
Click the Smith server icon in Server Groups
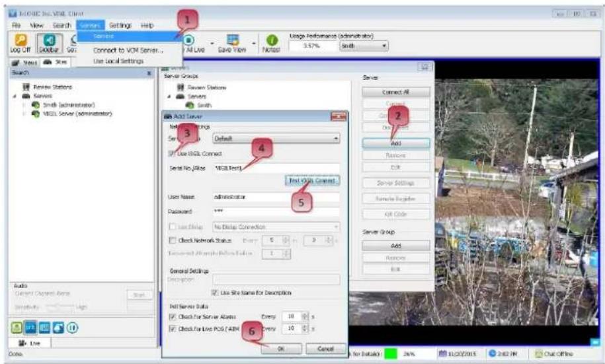(190, 105)
